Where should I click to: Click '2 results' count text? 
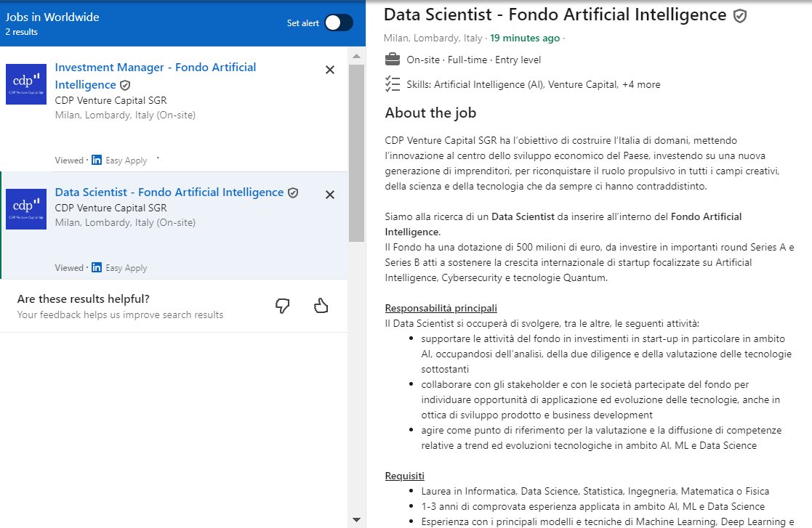click(x=22, y=32)
